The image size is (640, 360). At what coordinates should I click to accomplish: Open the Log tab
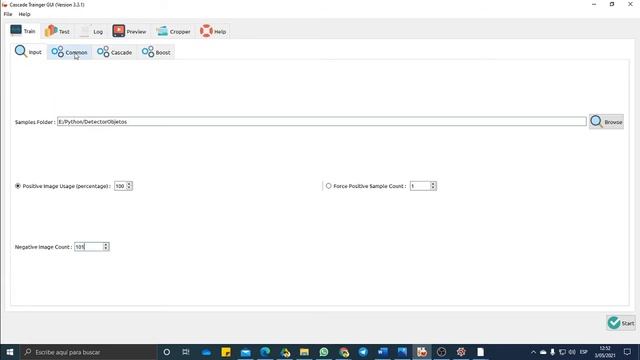[x=91, y=31]
